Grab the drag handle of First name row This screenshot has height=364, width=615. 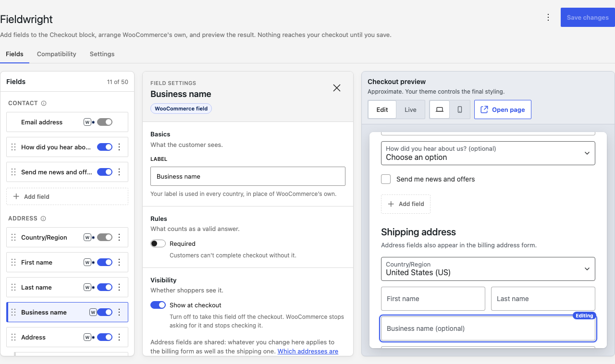tap(13, 262)
